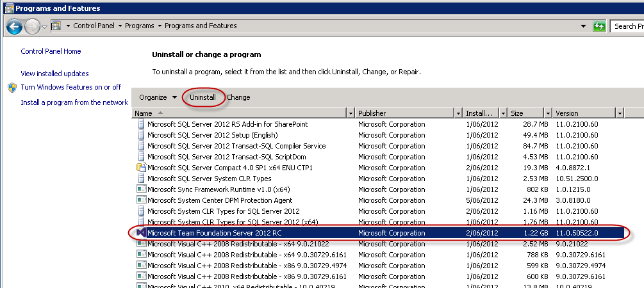Select Programs and Features breadcrumb
Viewport: 644px width, 288px height.
click(x=201, y=26)
